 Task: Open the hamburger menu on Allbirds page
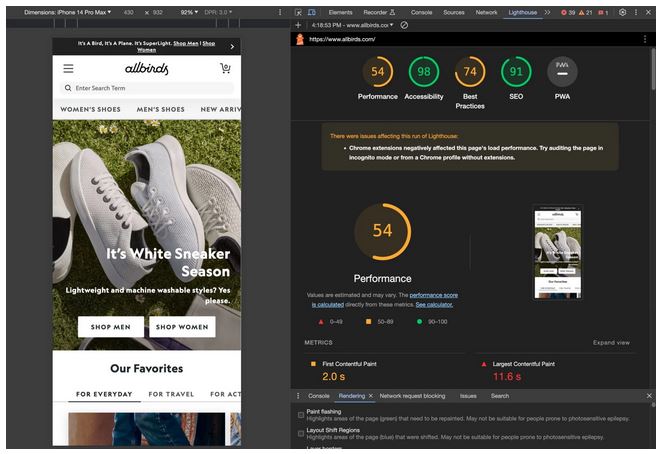pos(68,68)
